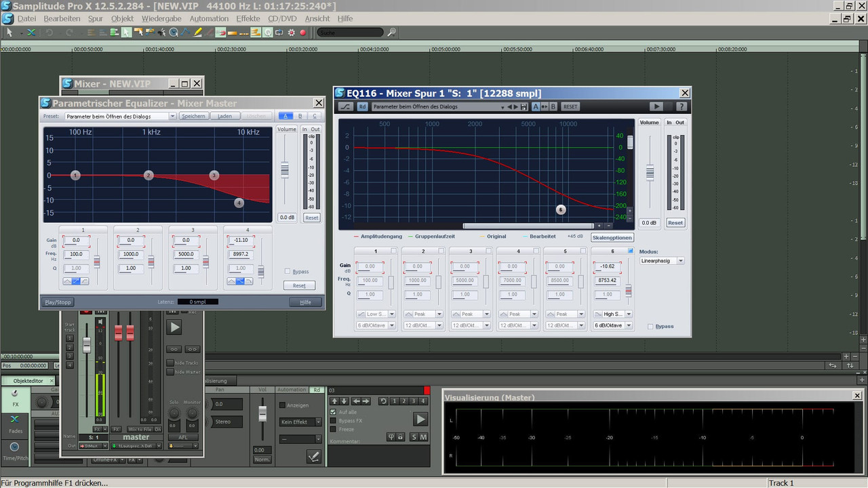The width and height of the screenshot is (868, 488).
Task: Open the Automation menu
Action: tap(209, 19)
